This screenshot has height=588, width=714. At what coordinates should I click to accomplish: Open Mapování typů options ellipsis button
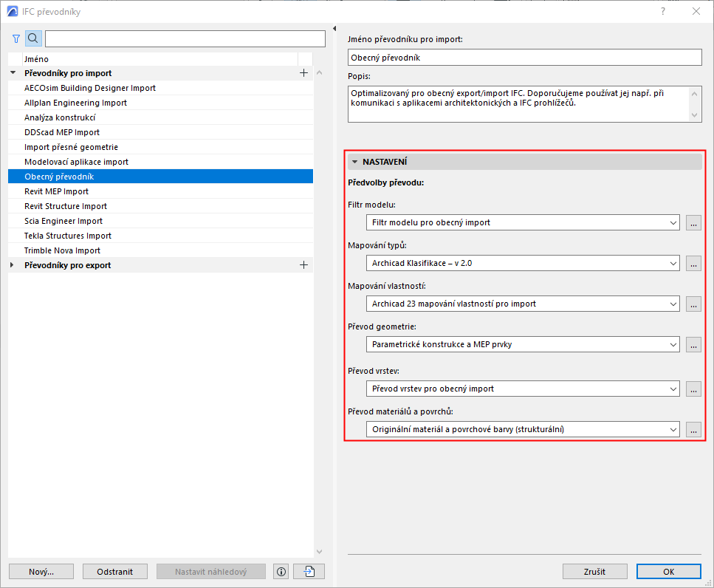point(693,263)
